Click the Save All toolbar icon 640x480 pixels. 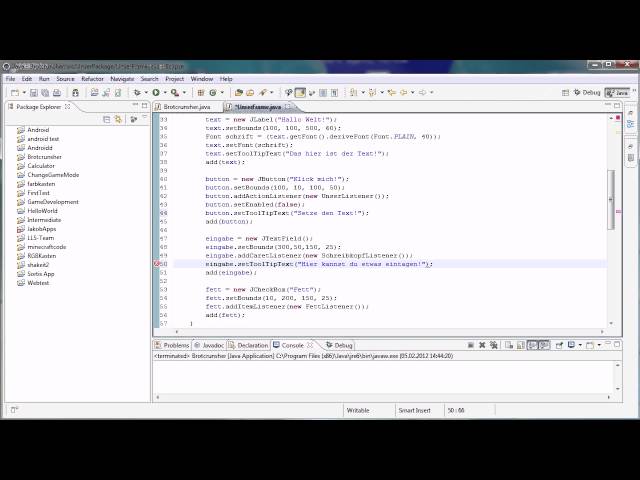click(x=45, y=93)
